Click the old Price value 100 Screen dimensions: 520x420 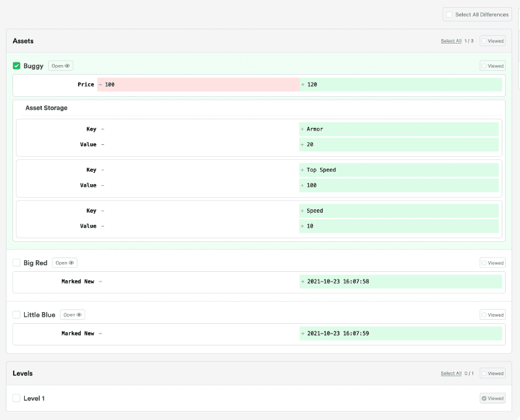coord(198,85)
